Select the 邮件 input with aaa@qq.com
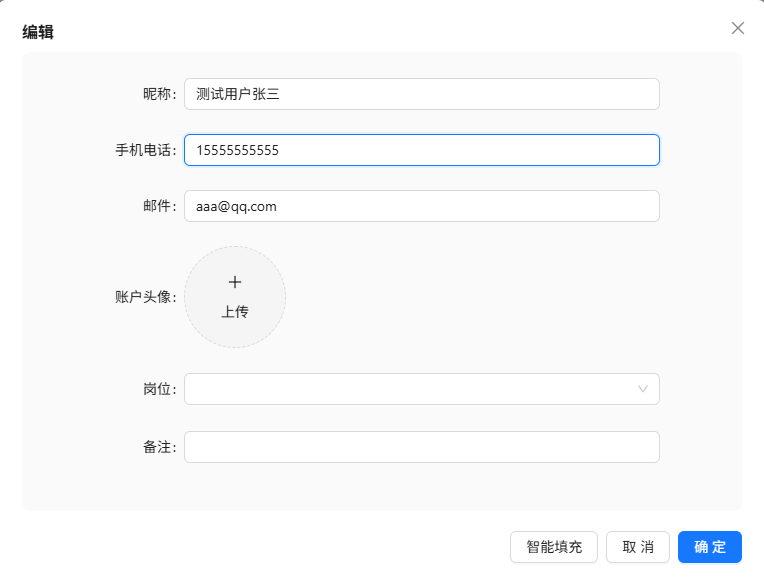 421,206
